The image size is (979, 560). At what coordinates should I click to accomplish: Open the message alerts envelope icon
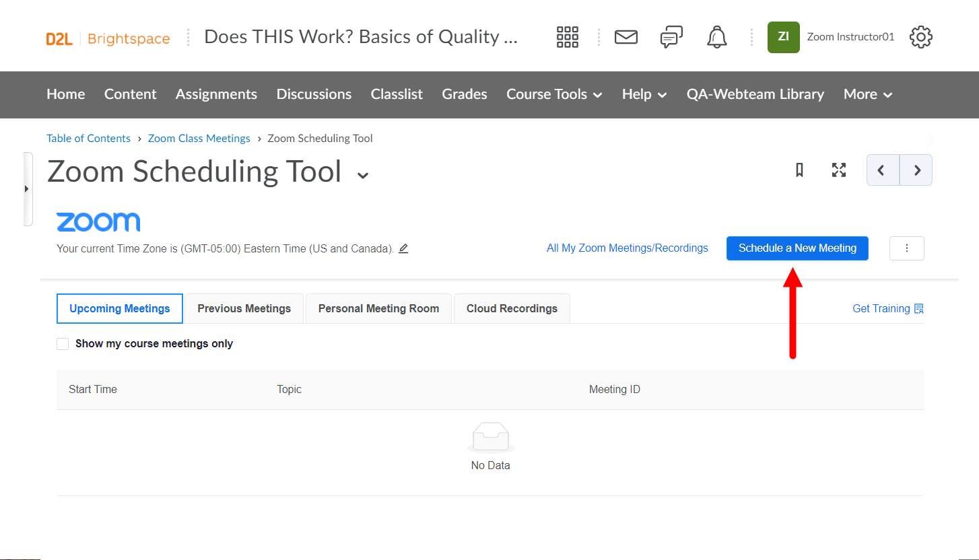pos(626,37)
